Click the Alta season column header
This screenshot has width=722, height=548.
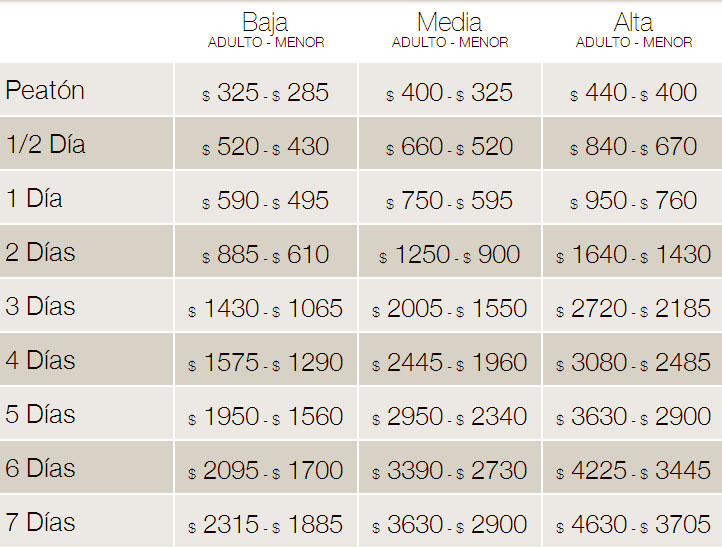[634, 23]
